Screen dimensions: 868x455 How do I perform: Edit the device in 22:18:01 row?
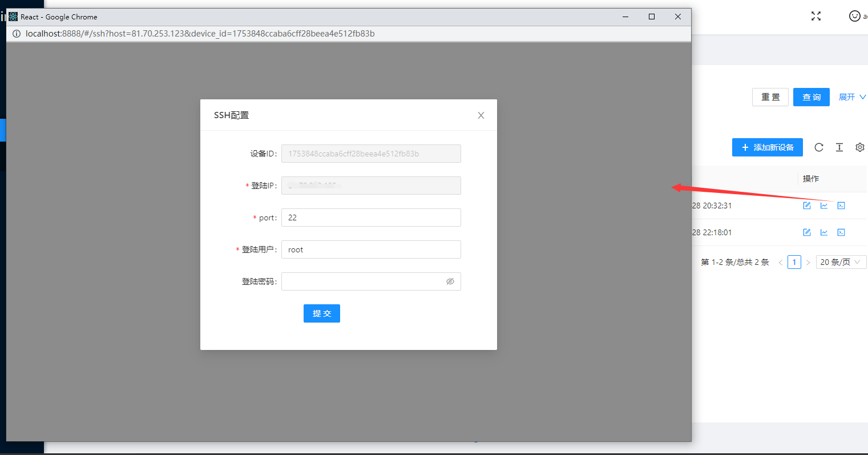(x=807, y=232)
